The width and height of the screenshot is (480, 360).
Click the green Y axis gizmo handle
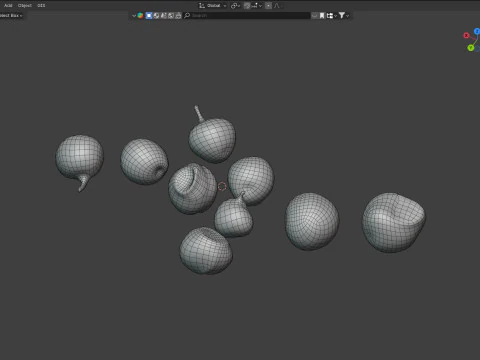470,48
